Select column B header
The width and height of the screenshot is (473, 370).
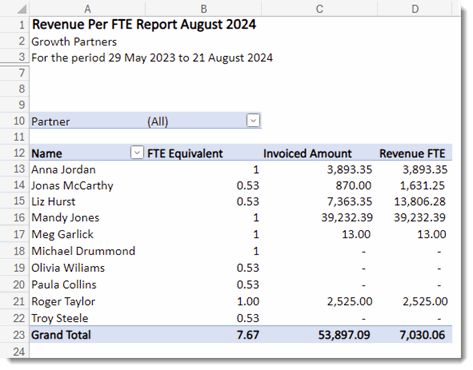click(x=203, y=9)
